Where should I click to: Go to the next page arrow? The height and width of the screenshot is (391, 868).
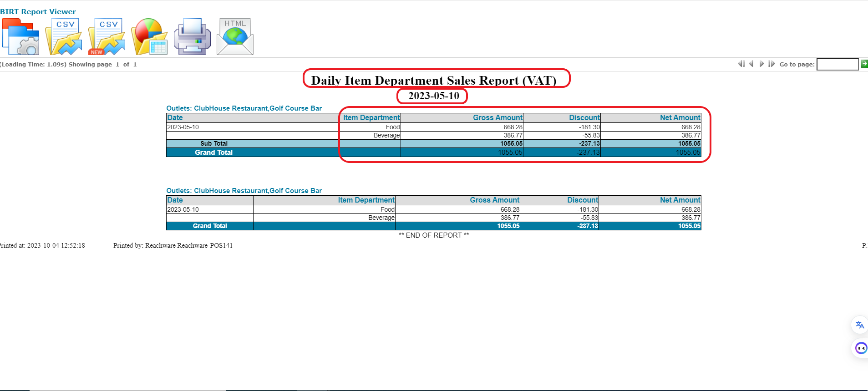click(761, 64)
